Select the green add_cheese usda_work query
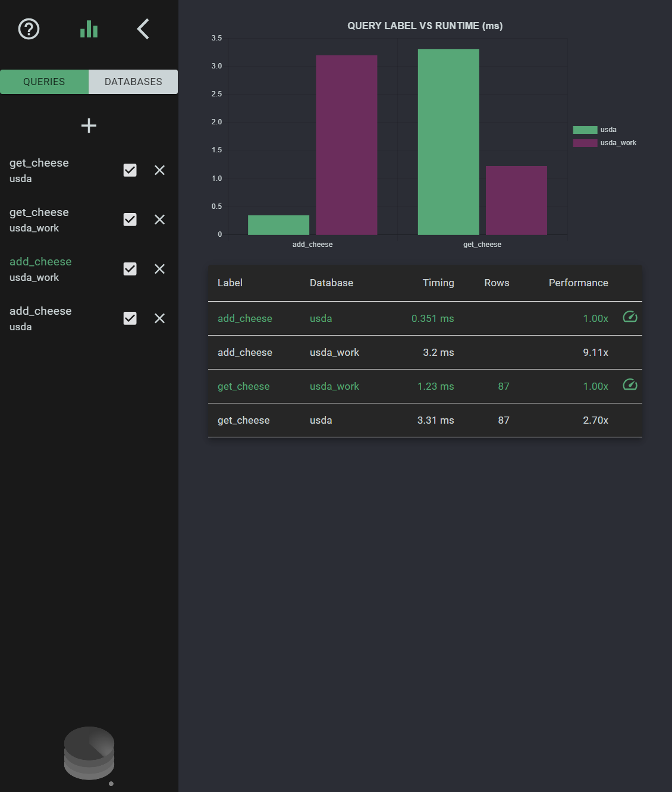Viewport: 672px width, 792px height. pyautogui.click(x=40, y=269)
